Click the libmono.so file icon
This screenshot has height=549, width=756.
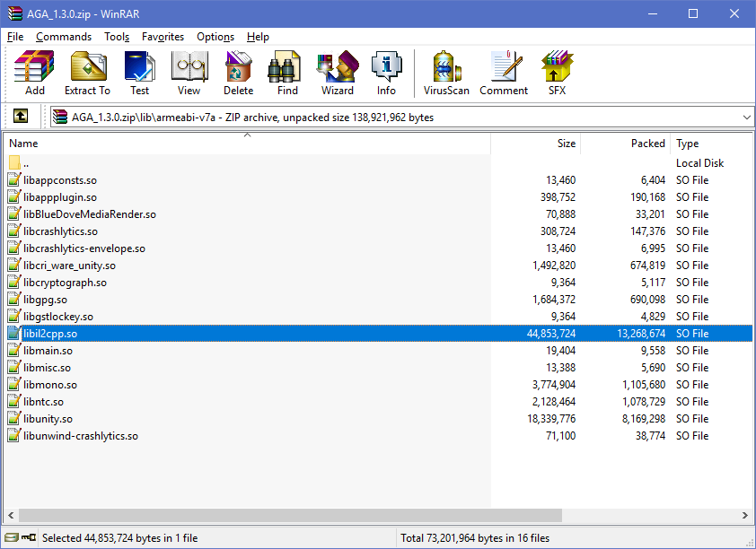tap(14, 384)
